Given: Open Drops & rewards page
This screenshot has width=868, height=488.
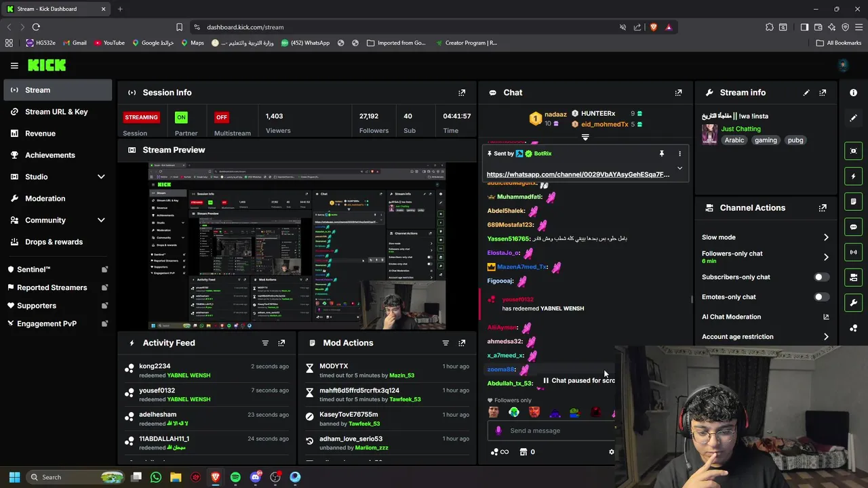Looking at the screenshot, I should pos(58,242).
